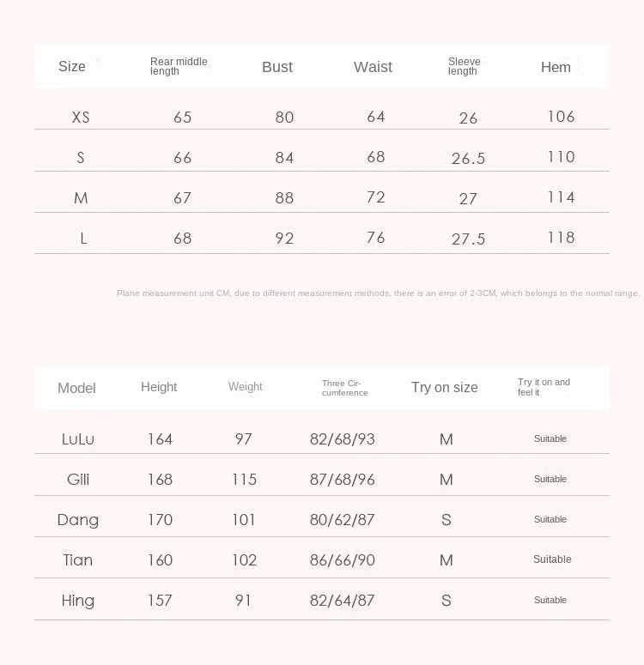Select the model name LuLu

[78, 439]
